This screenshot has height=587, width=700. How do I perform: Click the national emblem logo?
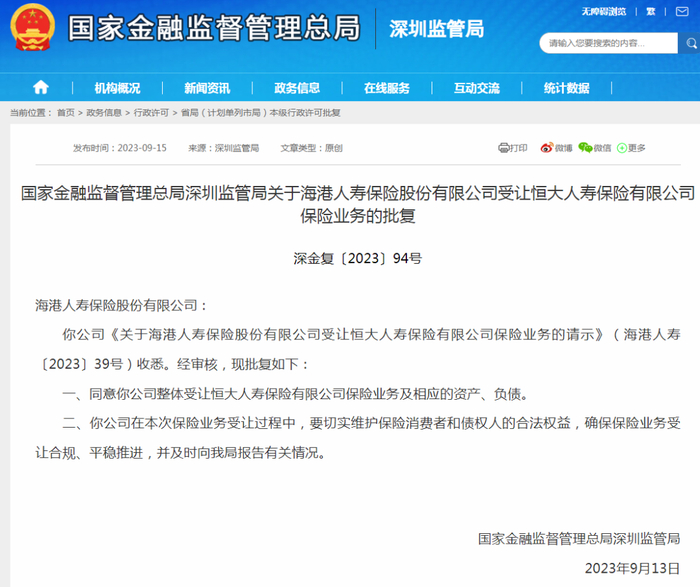tap(33, 27)
